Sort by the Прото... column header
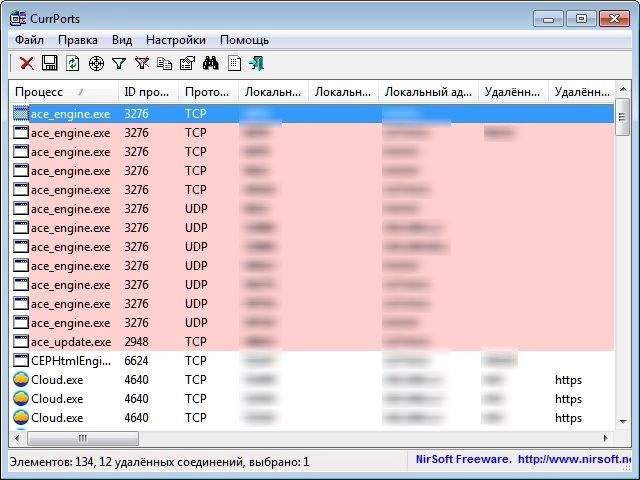 tap(208, 92)
